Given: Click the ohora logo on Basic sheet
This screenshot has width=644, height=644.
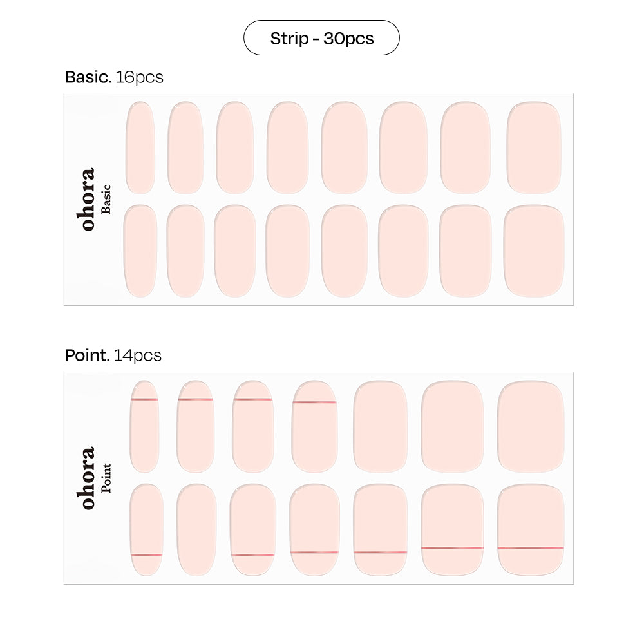Looking at the screenshot, I should [87, 199].
